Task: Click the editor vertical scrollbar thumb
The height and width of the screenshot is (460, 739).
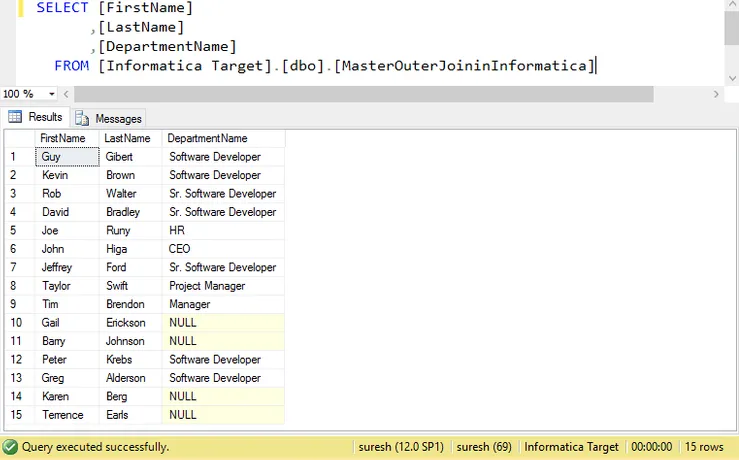Action: click(731, 28)
